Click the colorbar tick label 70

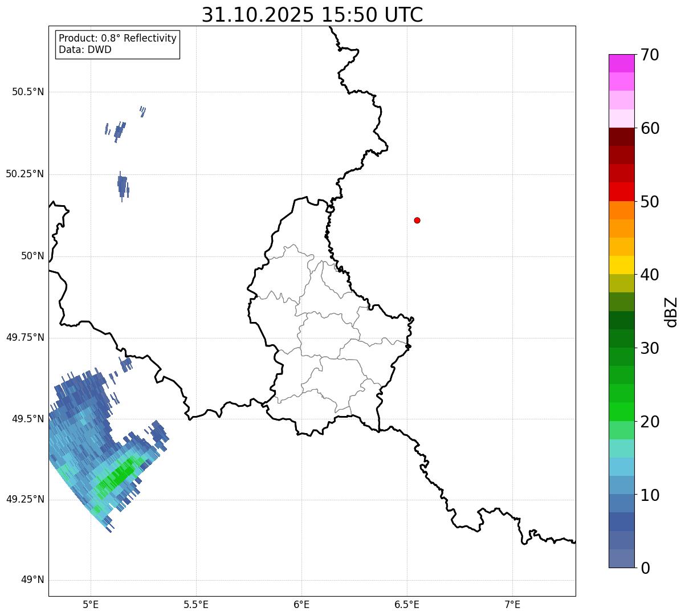(650, 55)
